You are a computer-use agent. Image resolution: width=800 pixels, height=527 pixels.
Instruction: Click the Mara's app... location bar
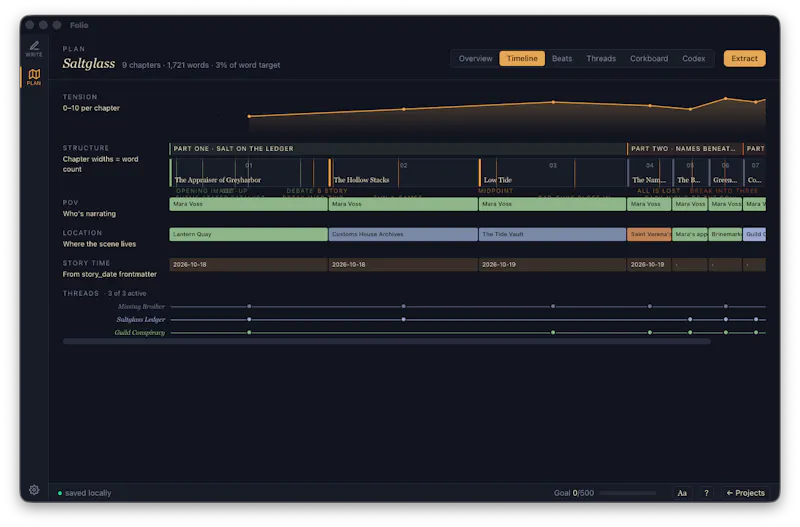click(x=690, y=234)
